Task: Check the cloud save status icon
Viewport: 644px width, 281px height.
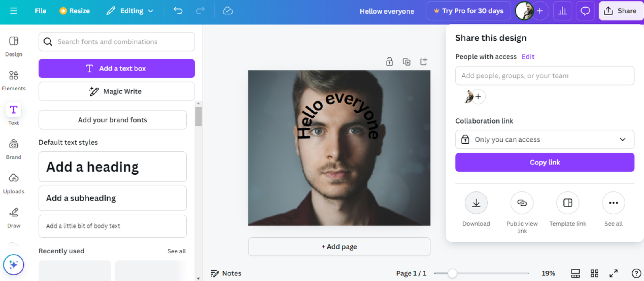Action: (228, 11)
